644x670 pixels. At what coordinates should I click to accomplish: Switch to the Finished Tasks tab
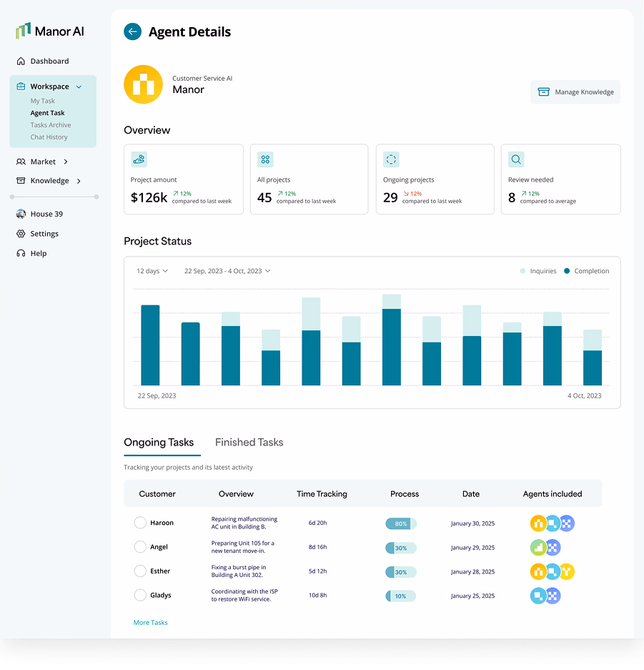click(x=249, y=442)
